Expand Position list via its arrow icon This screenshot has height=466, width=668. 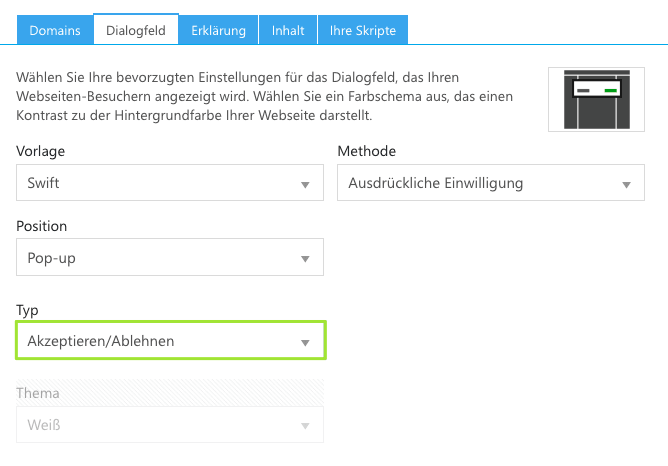click(x=305, y=259)
